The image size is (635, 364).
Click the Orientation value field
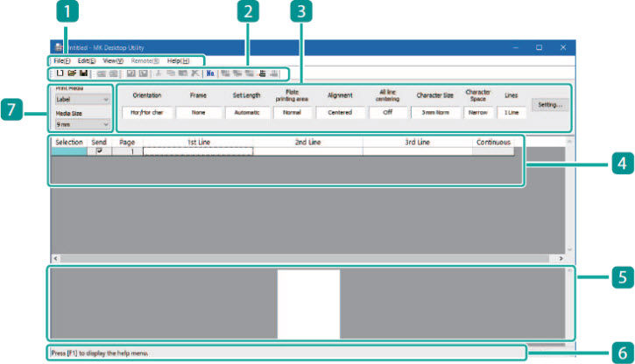[146, 113]
